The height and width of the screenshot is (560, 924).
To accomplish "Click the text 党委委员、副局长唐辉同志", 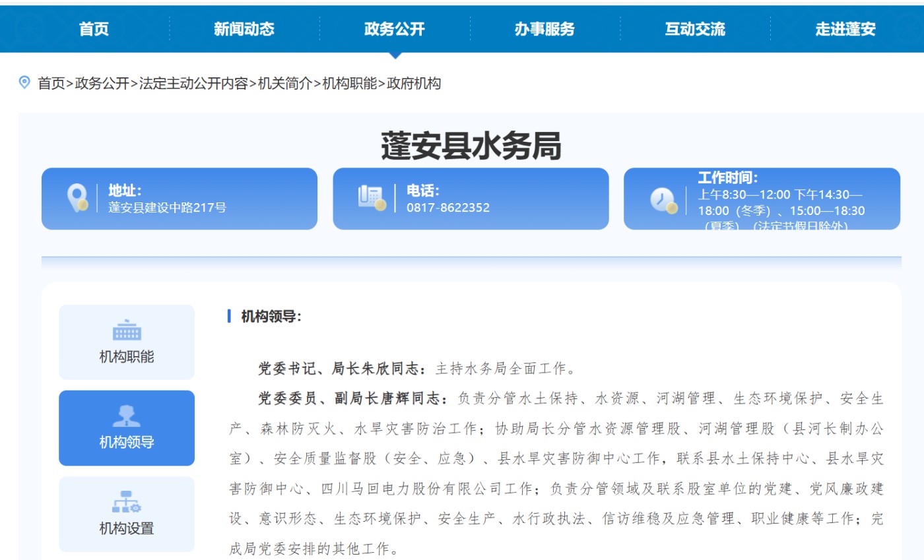I will tap(353, 398).
